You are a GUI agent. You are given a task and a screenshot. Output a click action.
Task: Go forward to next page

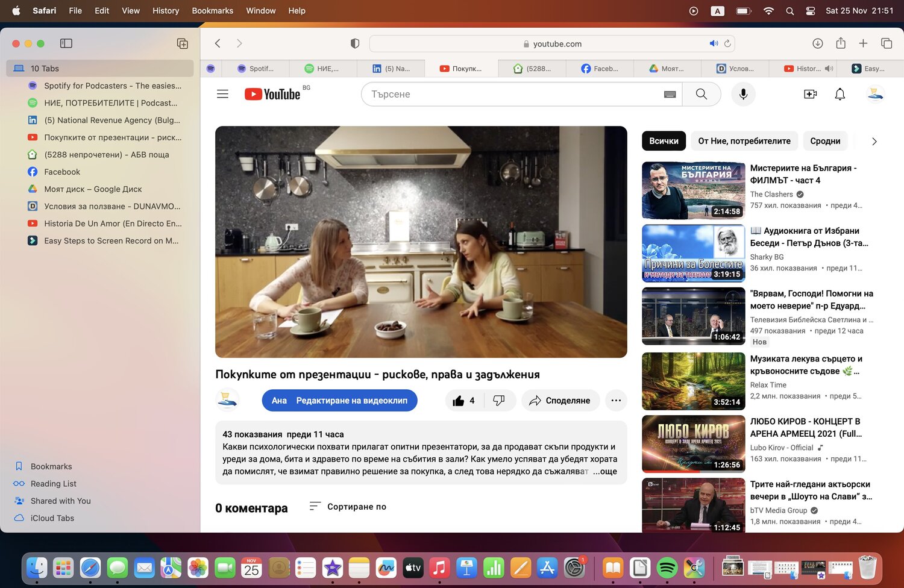pyautogui.click(x=239, y=43)
